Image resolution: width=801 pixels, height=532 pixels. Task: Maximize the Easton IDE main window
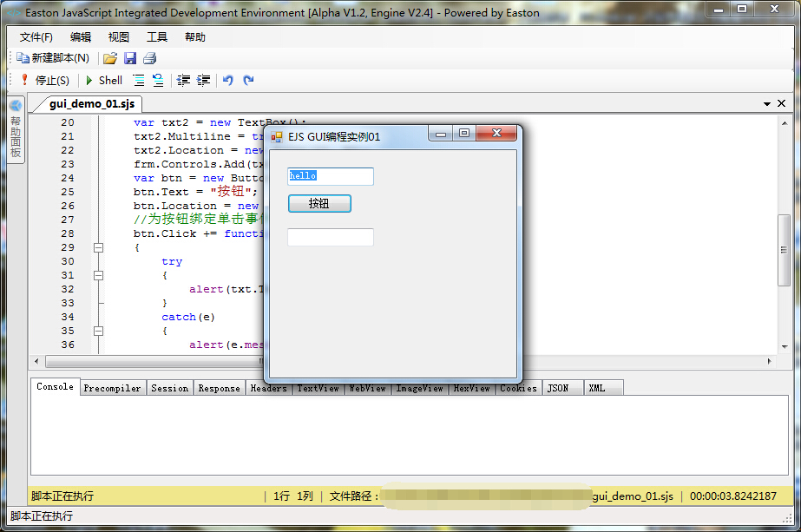[742, 10]
